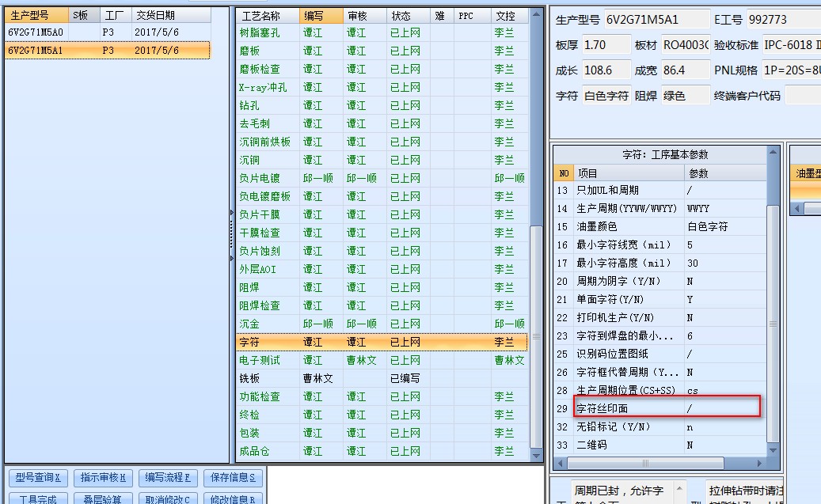Viewport: 821px width, 504px height.
Task: Click the 工艺名称 column header
Action: click(268, 17)
